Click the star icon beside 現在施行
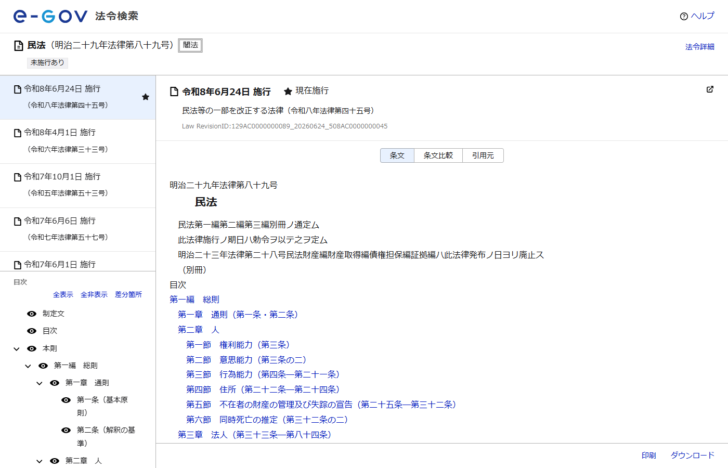The height and width of the screenshot is (468, 728). (x=288, y=91)
